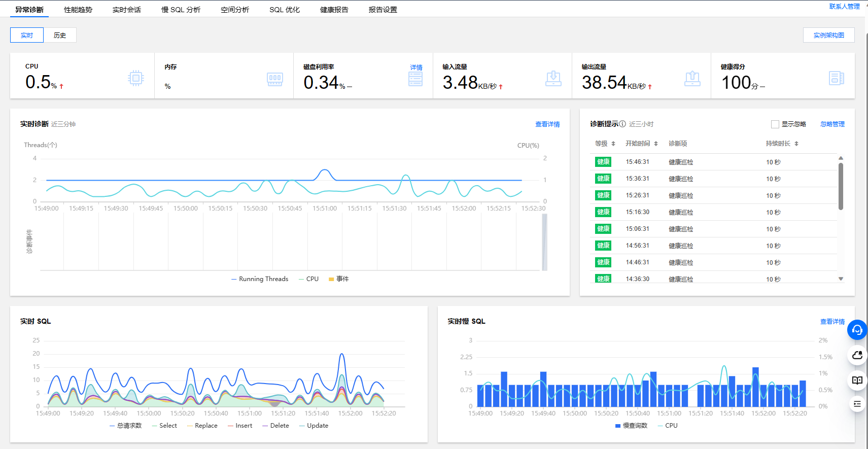The image size is (868, 449).
Task: Toggle CPU legend in realtime diagnosis chart
Action: click(309, 279)
